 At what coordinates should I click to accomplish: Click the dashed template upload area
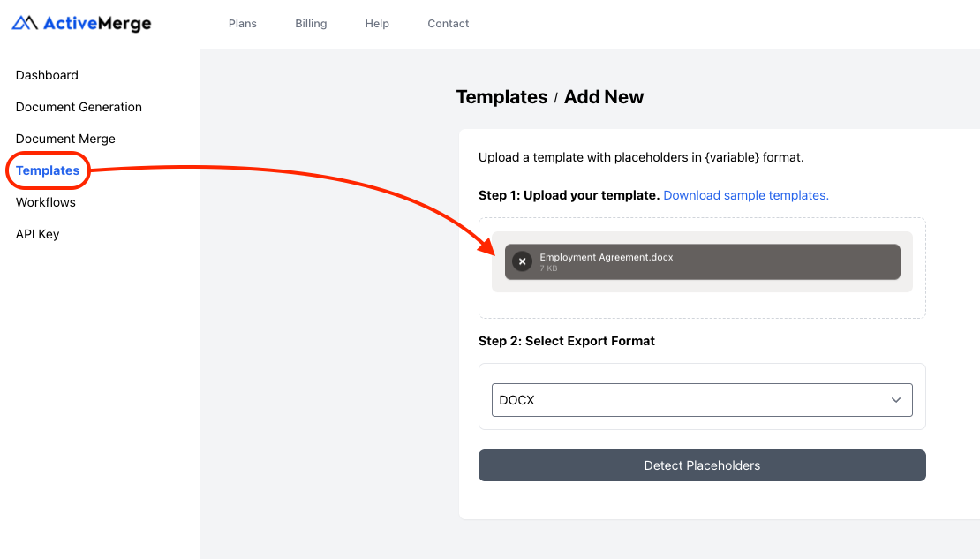click(x=702, y=300)
